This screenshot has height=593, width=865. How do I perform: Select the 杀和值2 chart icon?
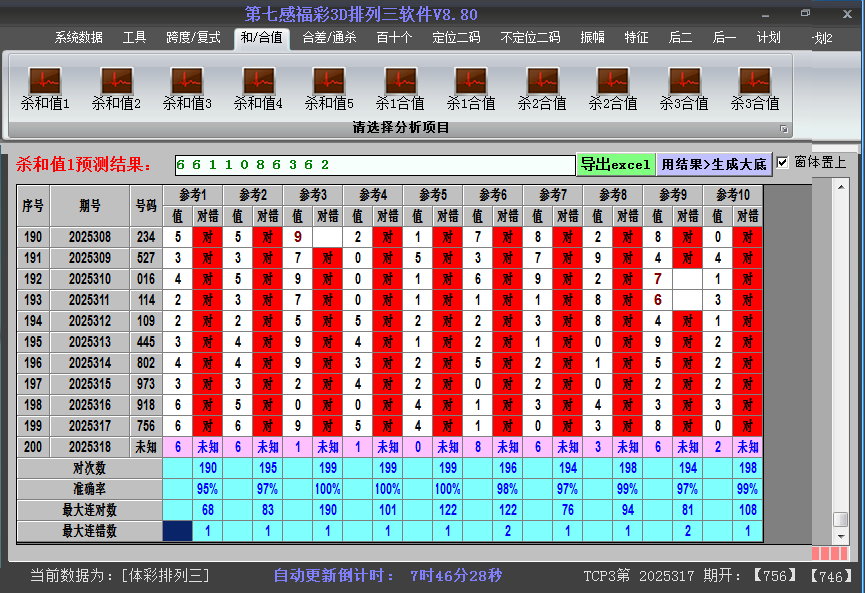(116, 81)
